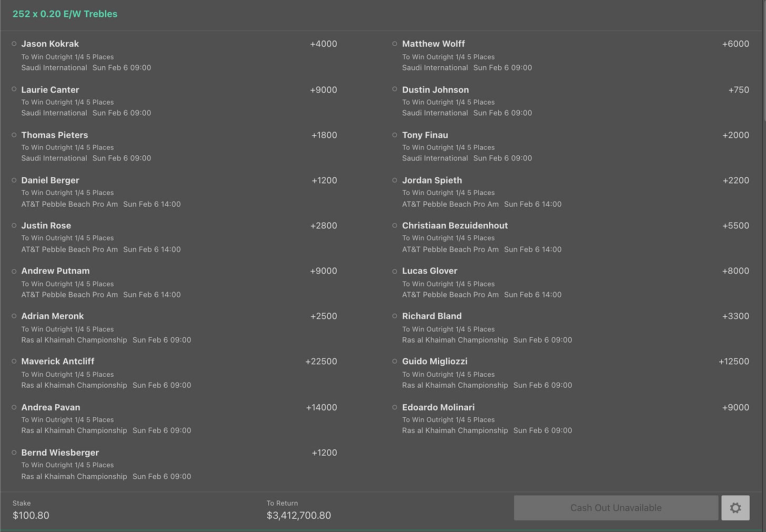Click the Bernd Wiesberger selection name
766x532 pixels.
(60, 452)
